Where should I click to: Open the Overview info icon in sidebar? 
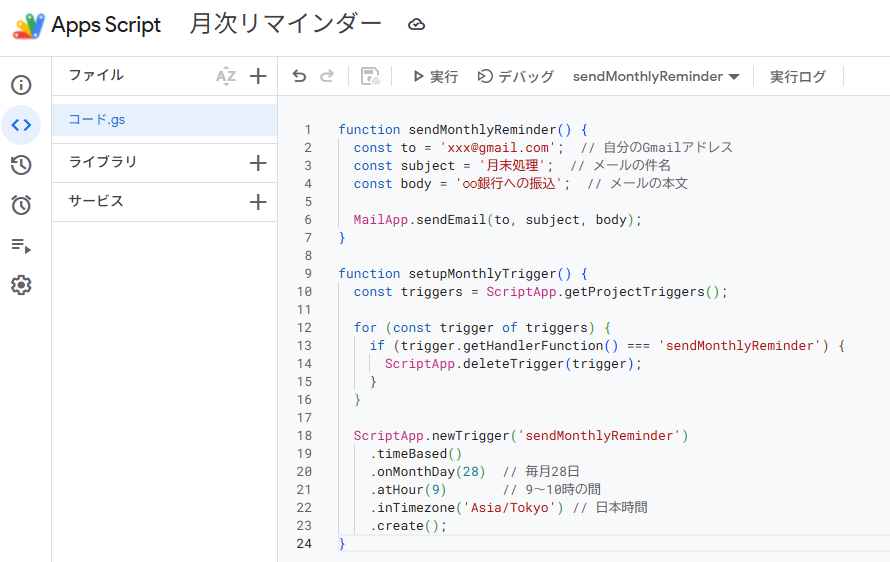[21, 85]
